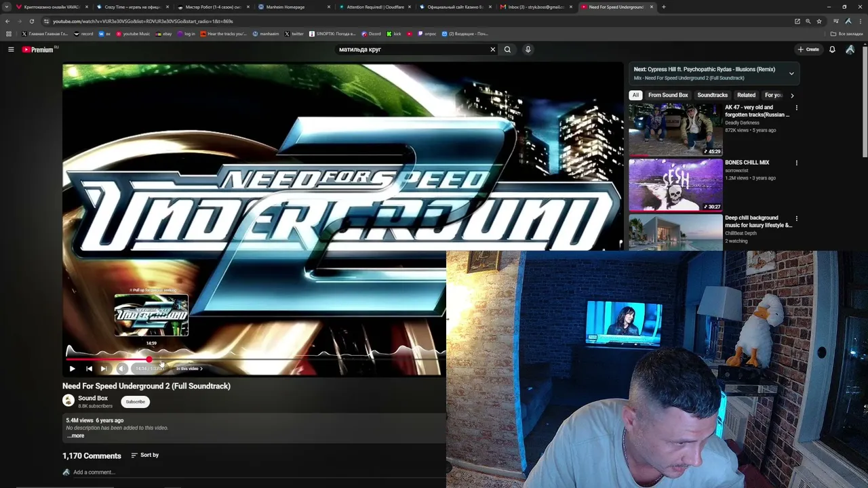The width and height of the screenshot is (868, 488).
Task: Open the YouTube account avatar menu
Action: tap(850, 49)
